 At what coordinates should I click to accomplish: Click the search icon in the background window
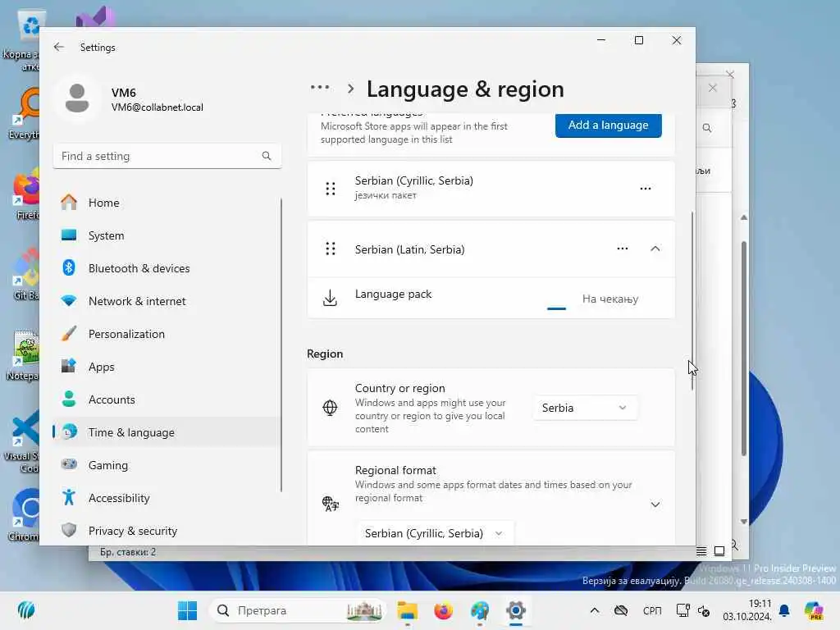click(x=707, y=128)
